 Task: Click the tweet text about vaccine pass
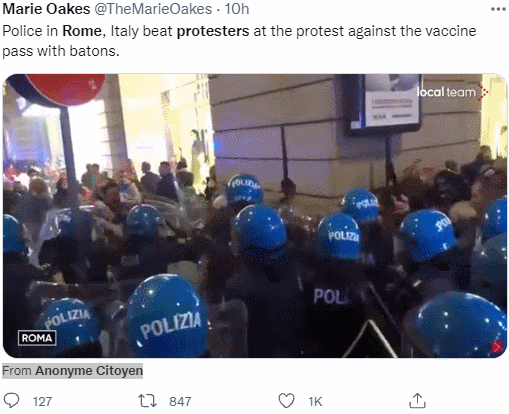[x=239, y=41]
